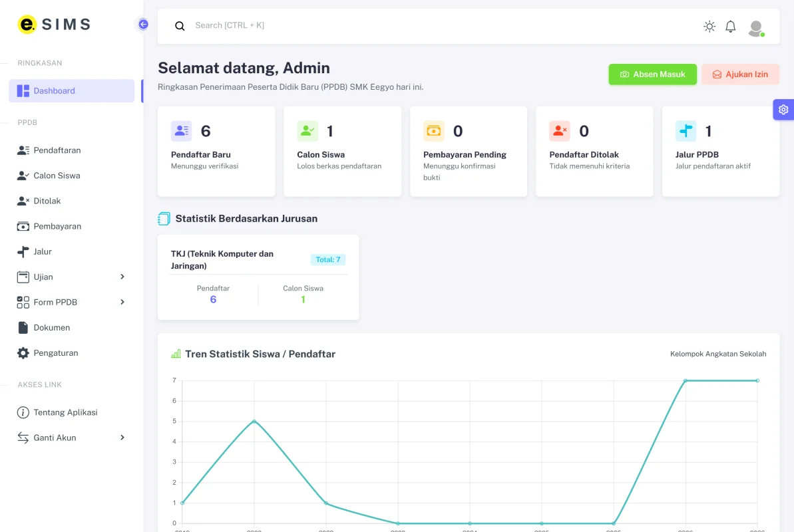Click the TKJ Calon Siswa count 1
The height and width of the screenshot is (532, 794).
coord(303,300)
